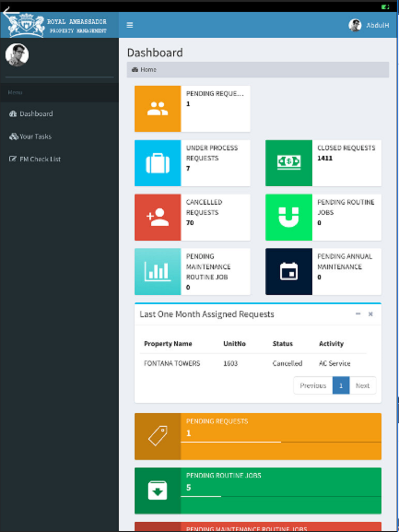The image size is (399, 532).
Task: Sort by UnitNo column header
Action: 234,344
